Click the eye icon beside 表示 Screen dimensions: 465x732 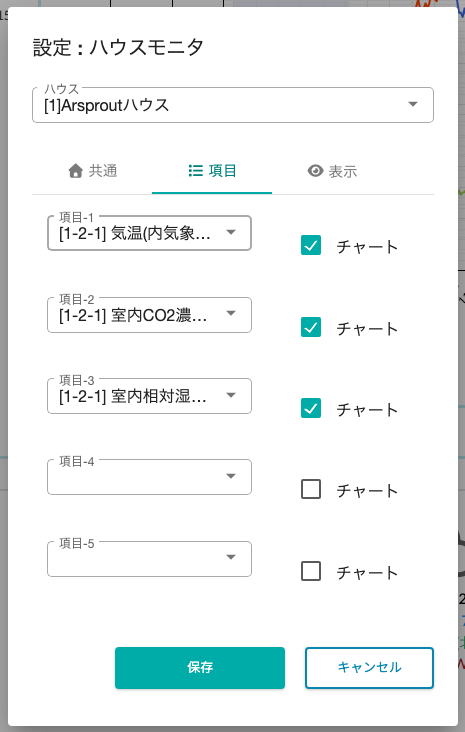click(316, 171)
